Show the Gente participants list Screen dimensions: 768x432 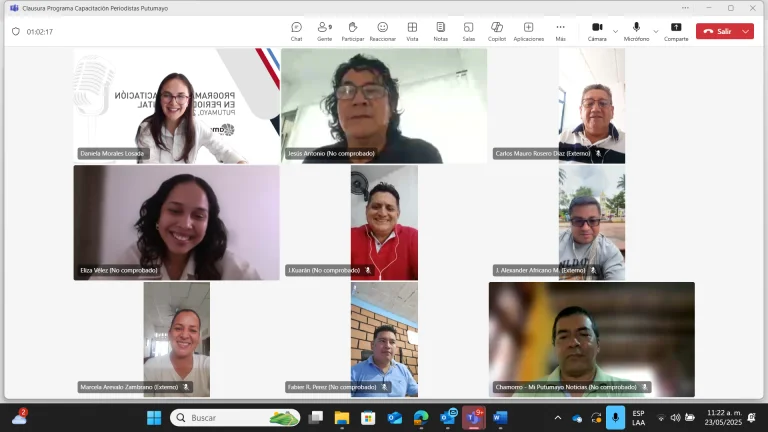(x=324, y=31)
